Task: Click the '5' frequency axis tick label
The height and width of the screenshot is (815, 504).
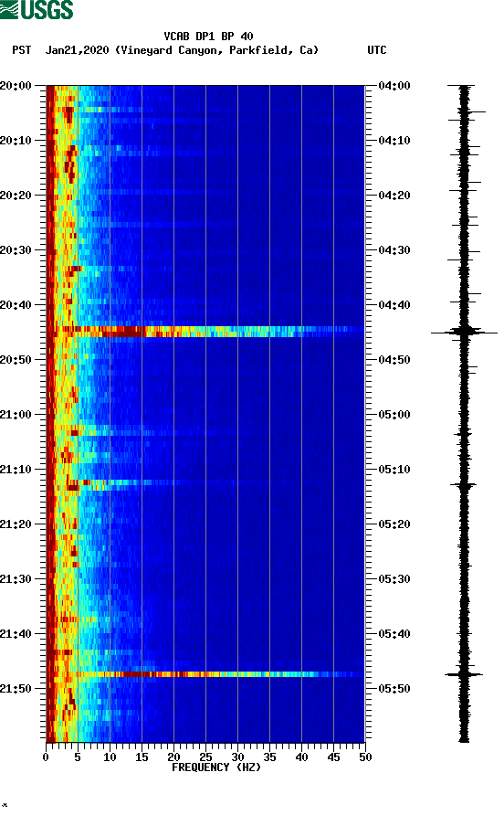Action: point(78,757)
